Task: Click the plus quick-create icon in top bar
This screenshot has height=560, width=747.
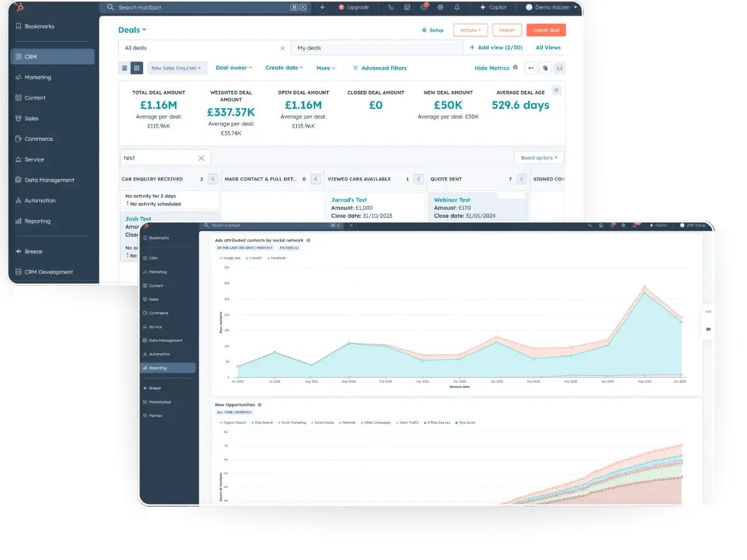Action: (x=322, y=7)
